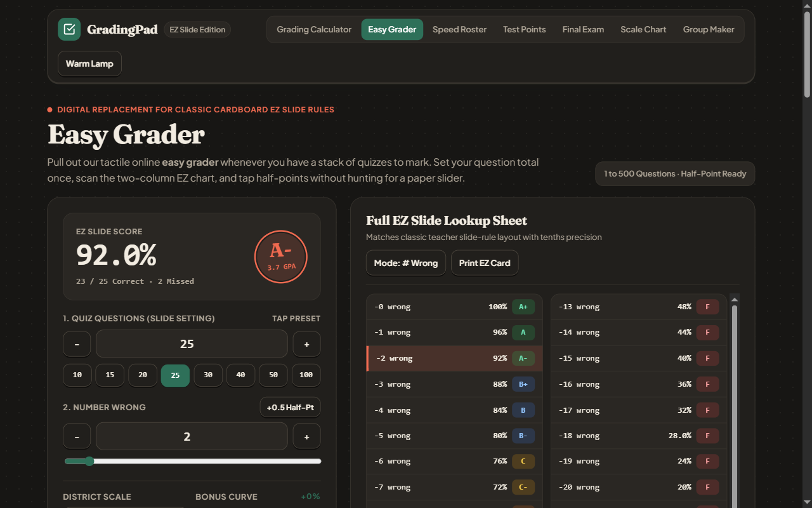Click the lookup sheet scrollbar up arrow

point(735,299)
